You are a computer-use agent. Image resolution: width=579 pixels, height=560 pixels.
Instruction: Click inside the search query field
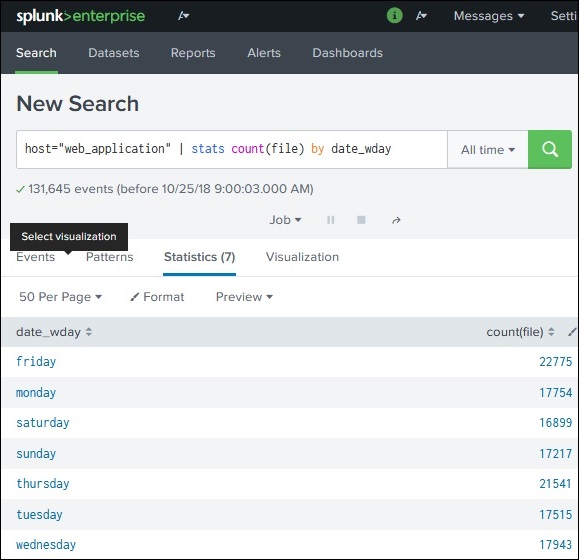tap(232, 150)
